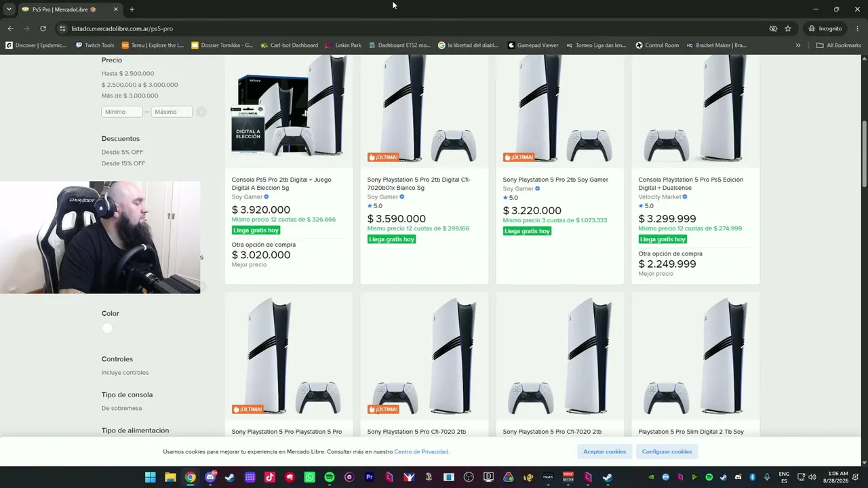Filter price Hasta $ 2.500.000
The width and height of the screenshot is (868, 488).
tap(127, 73)
